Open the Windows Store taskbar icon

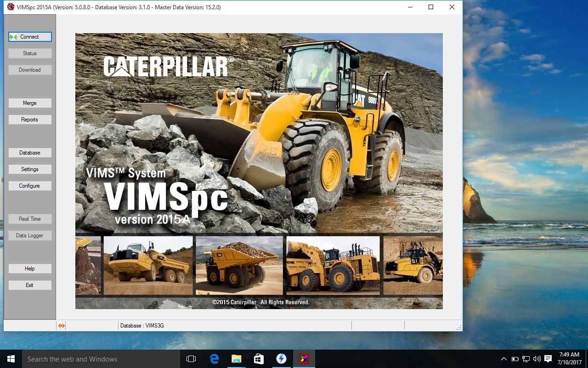click(x=259, y=359)
